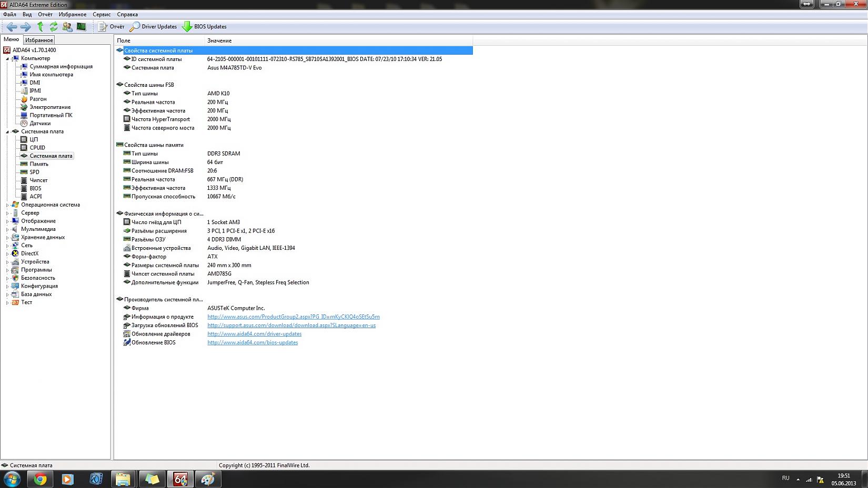Collapse the Компьютер tree node
Viewport: 868px width, 488px height.
point(7,58)
